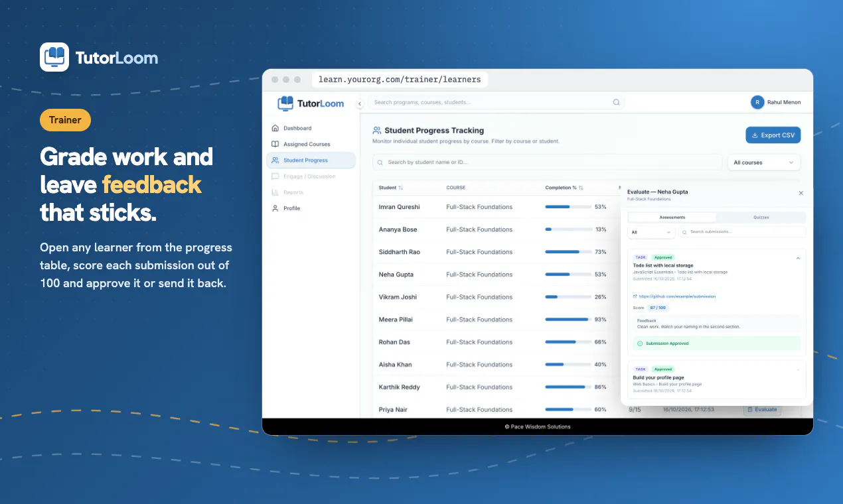Collapse the sidebar with the chevron button
The width and height of the screenshot is (843, 504).
[360, 103]
